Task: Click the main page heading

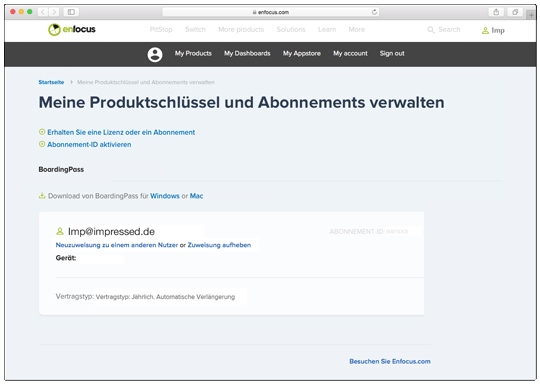Action: point(241,103)
